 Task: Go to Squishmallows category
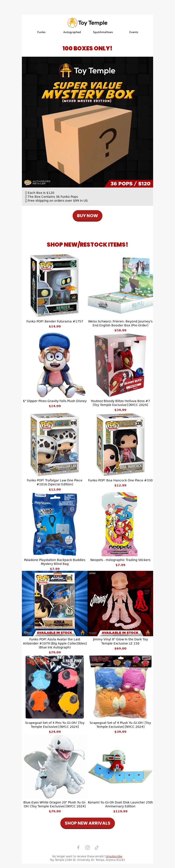103,32
